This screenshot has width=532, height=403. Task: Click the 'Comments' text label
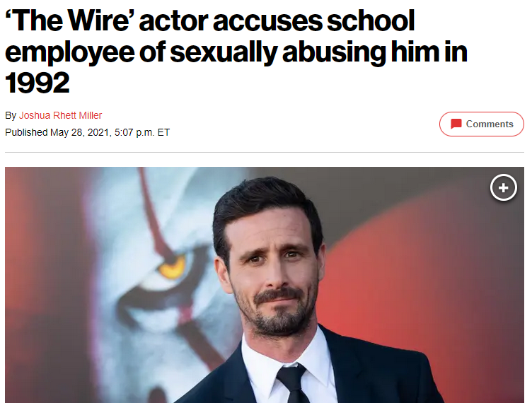tap(490, 124)
